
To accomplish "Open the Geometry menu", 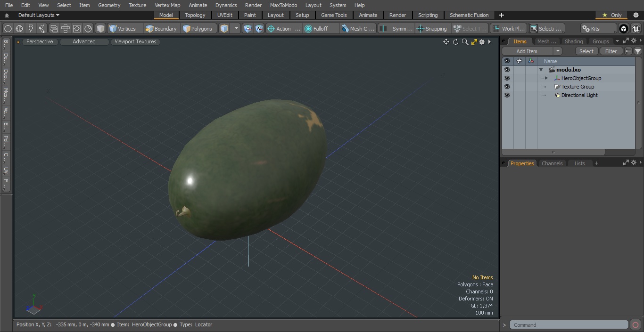I will (109, 5).
